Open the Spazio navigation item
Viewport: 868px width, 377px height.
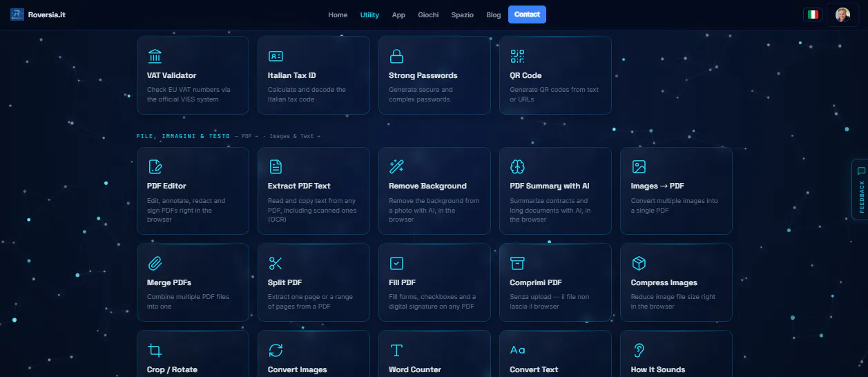463,14
